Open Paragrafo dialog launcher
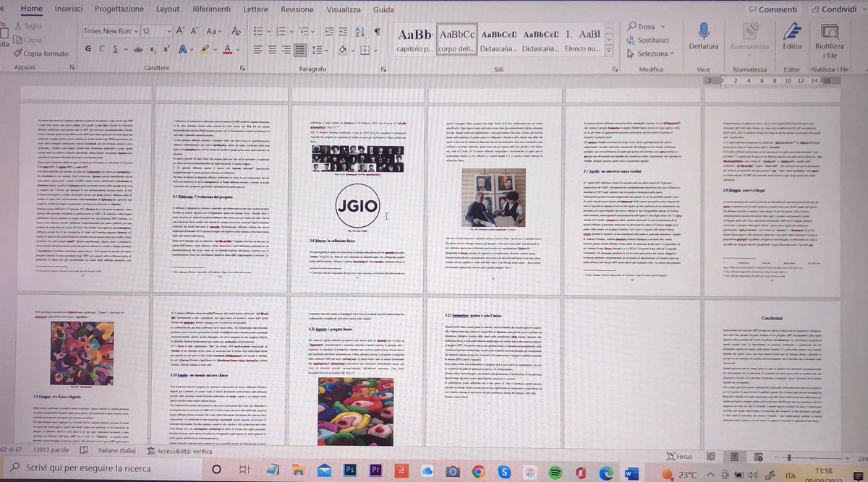 coord(383,69)
